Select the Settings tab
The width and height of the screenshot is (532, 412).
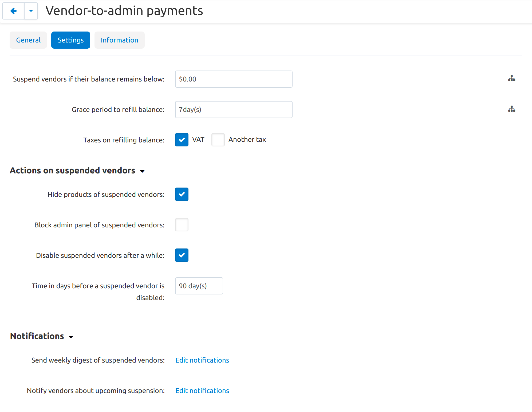pyautogui.click(x=71, y=40)
